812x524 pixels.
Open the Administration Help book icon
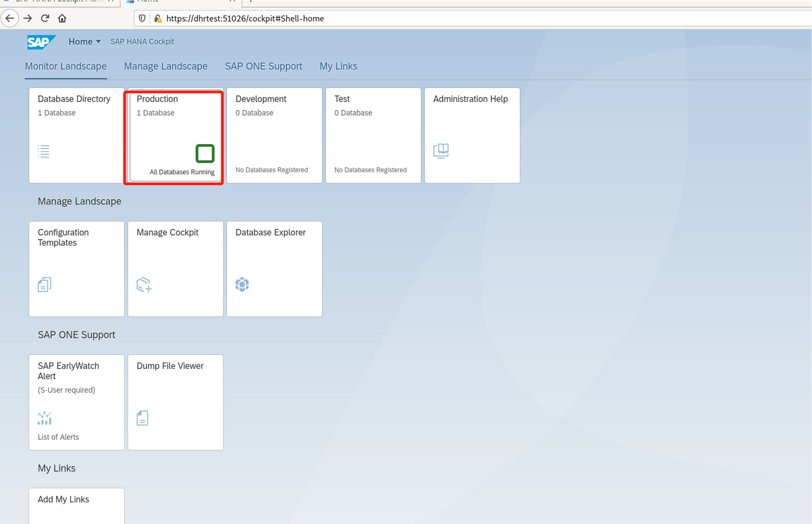click(x=441, y=151)
